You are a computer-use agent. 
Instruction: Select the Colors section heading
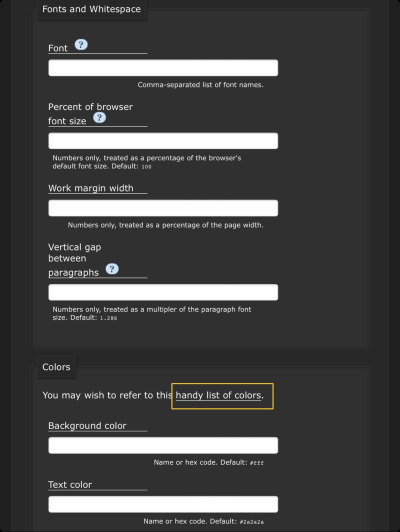(x=56, y=367)
